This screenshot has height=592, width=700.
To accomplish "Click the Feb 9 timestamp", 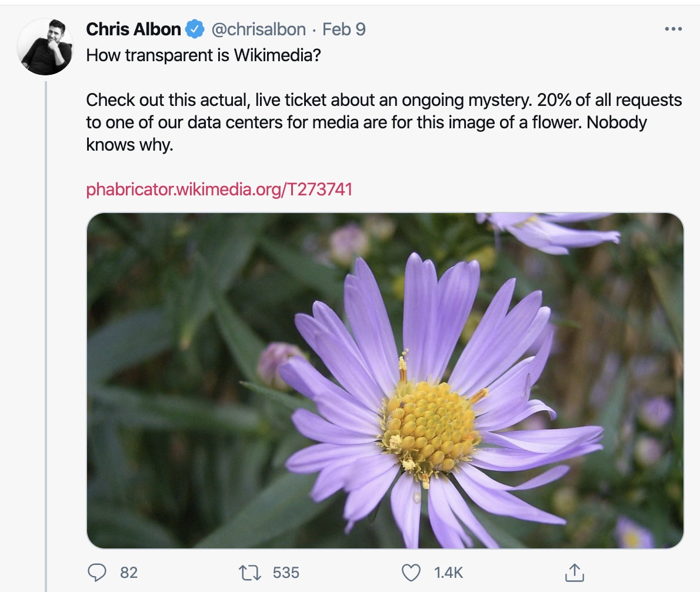I will click(344, 29).
